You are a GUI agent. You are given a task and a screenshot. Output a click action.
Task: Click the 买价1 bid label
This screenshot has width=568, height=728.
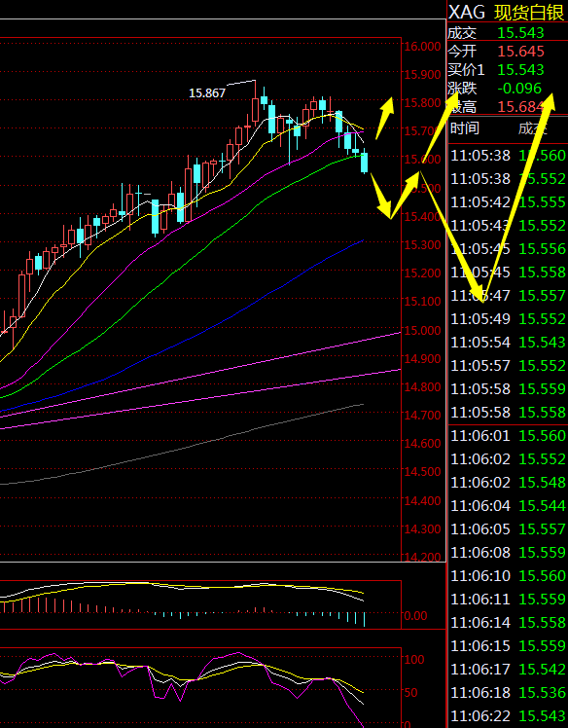point(466,70)
